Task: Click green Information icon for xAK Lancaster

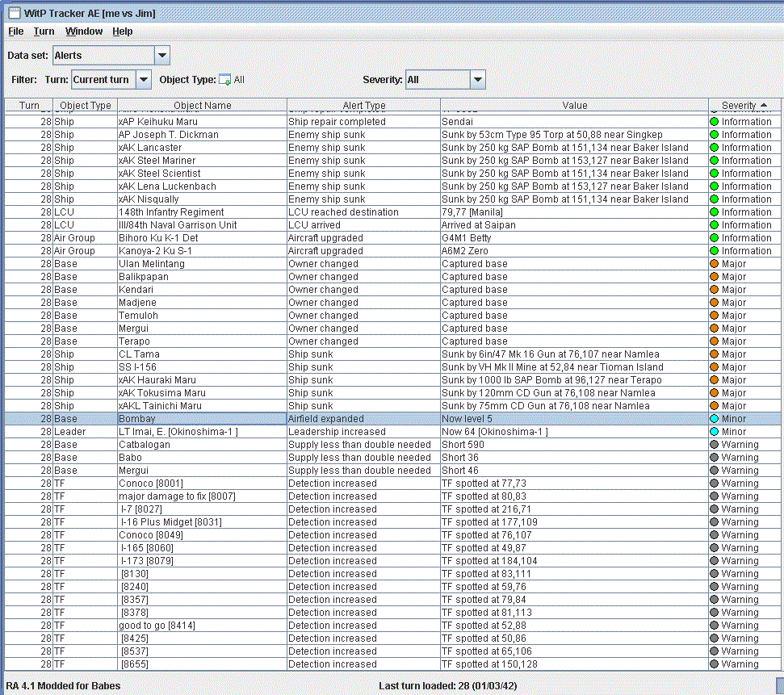Action: point(714,148)
